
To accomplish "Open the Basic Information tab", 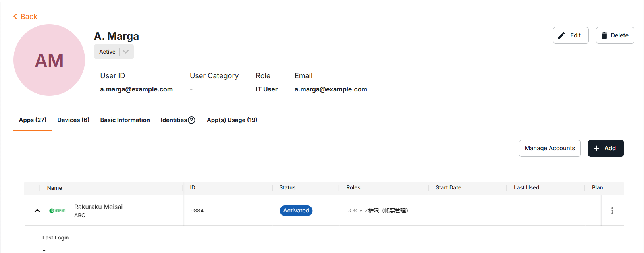I will click(x=125, y=120).
